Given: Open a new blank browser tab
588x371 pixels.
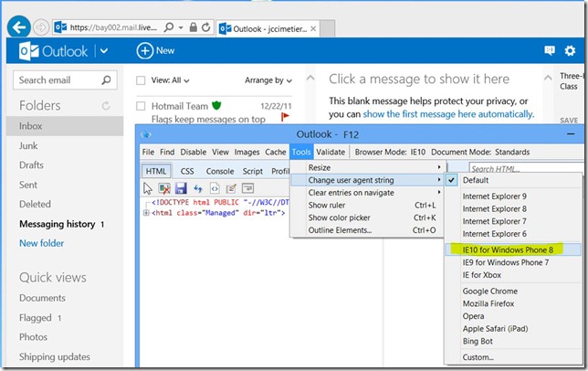Looking at the screenshot, I should pos(328,29).
